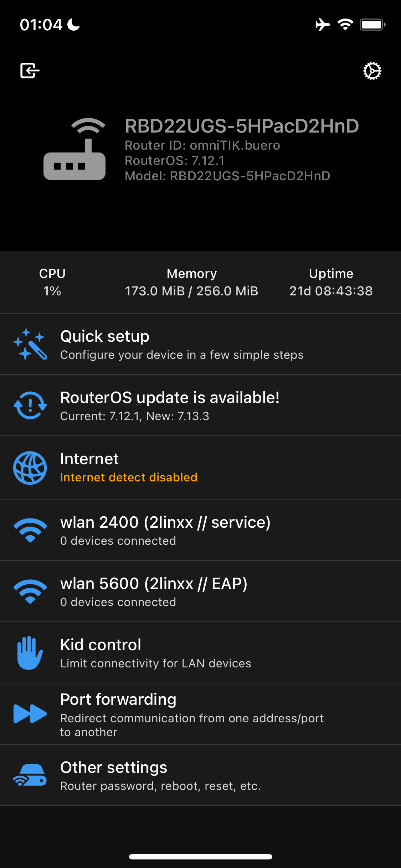Tap the Uptime value display

pyautogui.click(x=331, y=291)
